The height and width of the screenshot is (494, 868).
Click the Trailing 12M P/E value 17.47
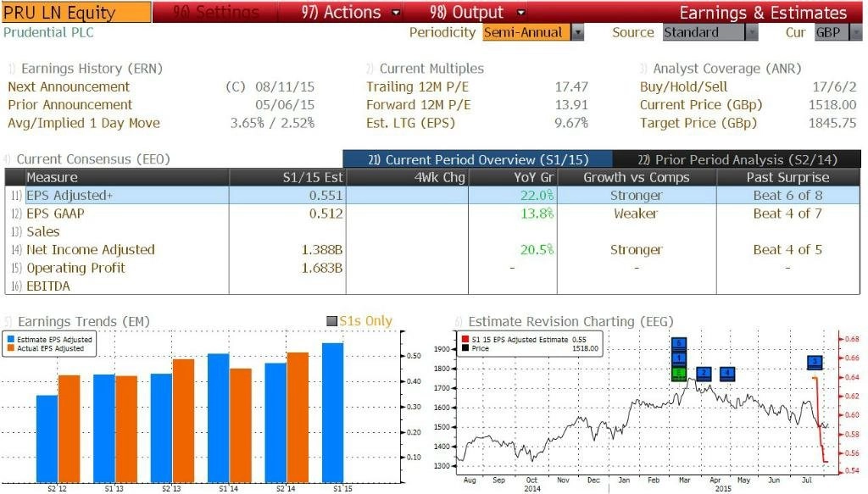coord(571,86)
